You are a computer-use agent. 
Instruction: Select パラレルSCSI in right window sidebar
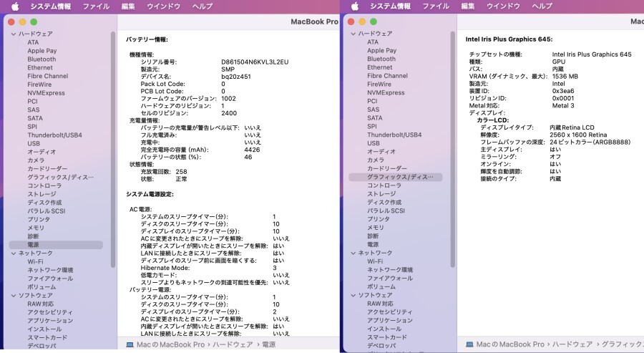386,211
